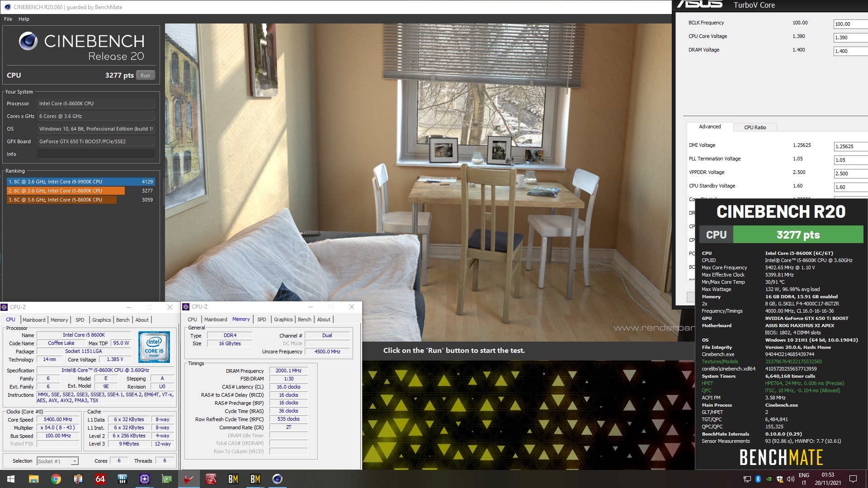This screenshot has height=488, width=868.
Task: Click the BCLK Frequency input field in TurboV
Action: coord(851,24)
